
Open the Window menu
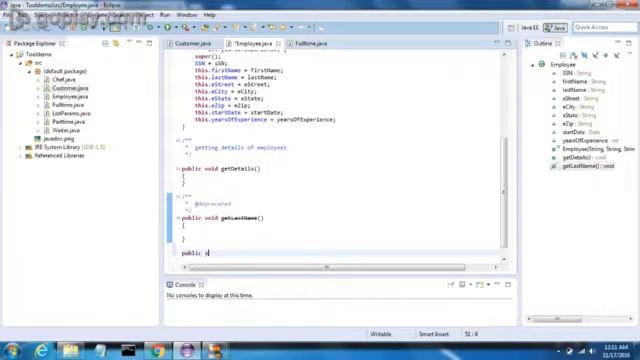point(187,15)
